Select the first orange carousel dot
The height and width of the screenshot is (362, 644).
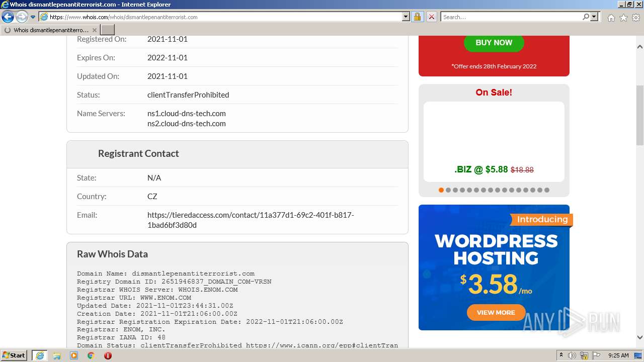441,190
